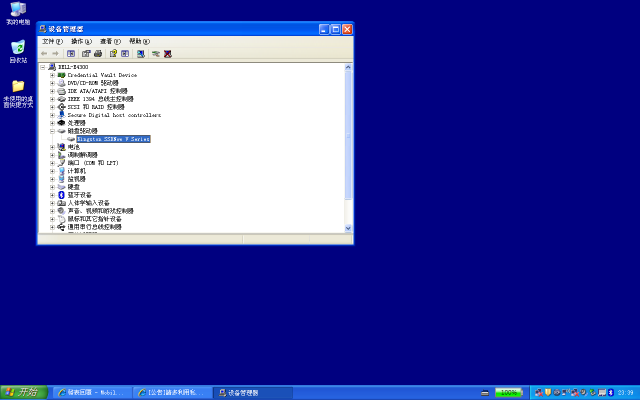Click the Bluetooth 蓝牙设备 icon
Image resolution: width=640 pixels, height=400 pixels.
pos(61,195)
